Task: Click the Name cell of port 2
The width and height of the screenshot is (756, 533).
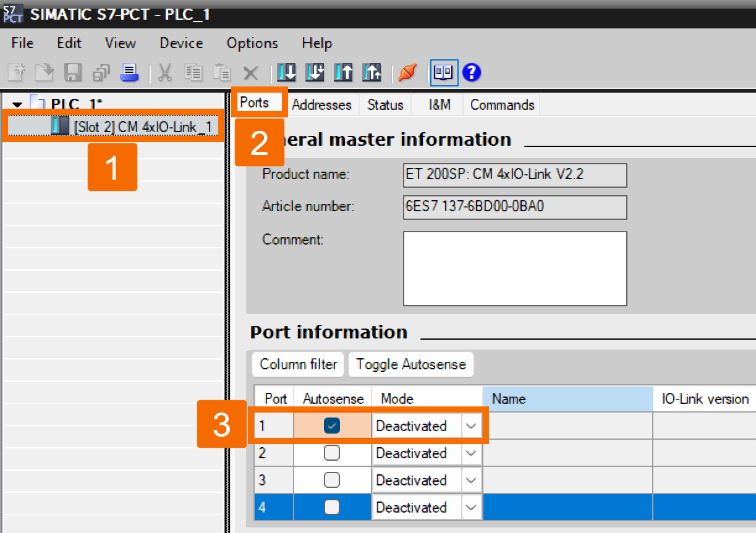Action: point(568,453)
